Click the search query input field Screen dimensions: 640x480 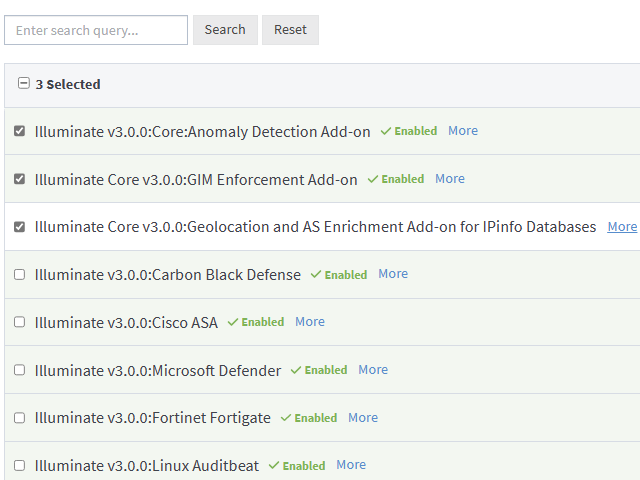[96, 30]
